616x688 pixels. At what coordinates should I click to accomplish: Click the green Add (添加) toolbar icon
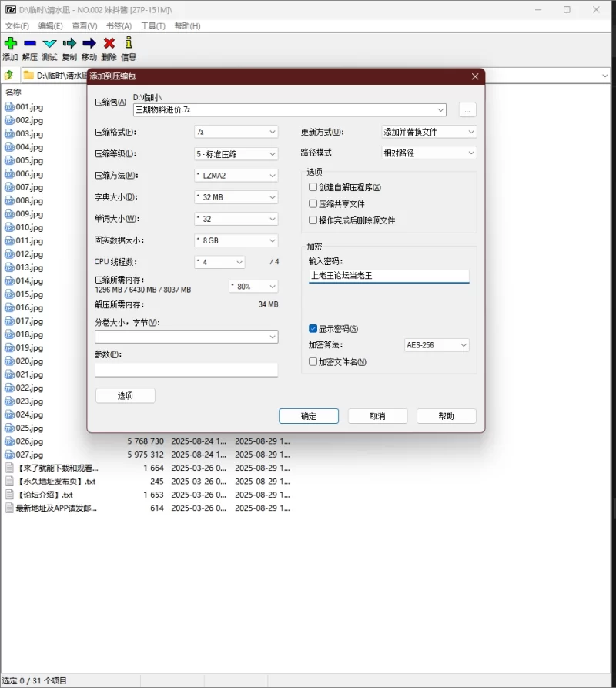(x=11, y=43)
